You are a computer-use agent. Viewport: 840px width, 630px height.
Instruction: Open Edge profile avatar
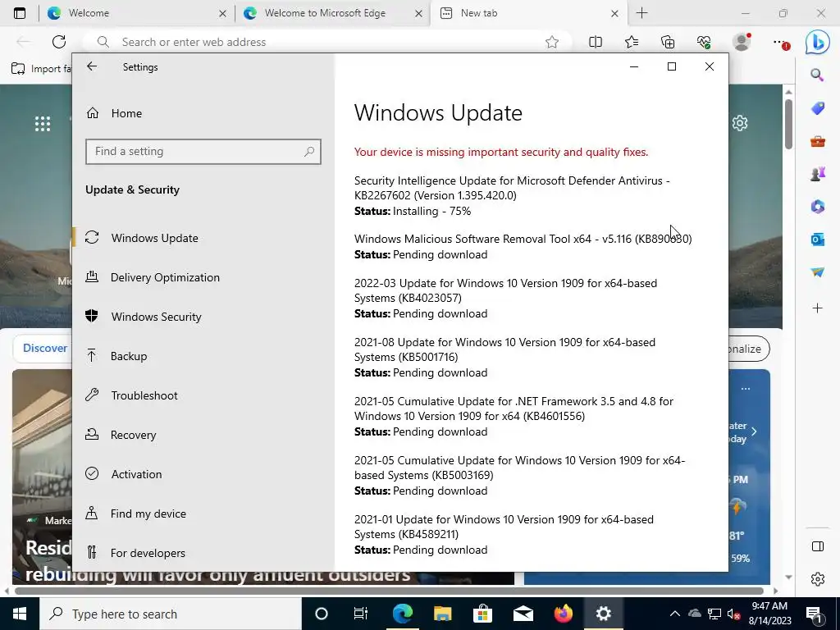tap(742, 42)
